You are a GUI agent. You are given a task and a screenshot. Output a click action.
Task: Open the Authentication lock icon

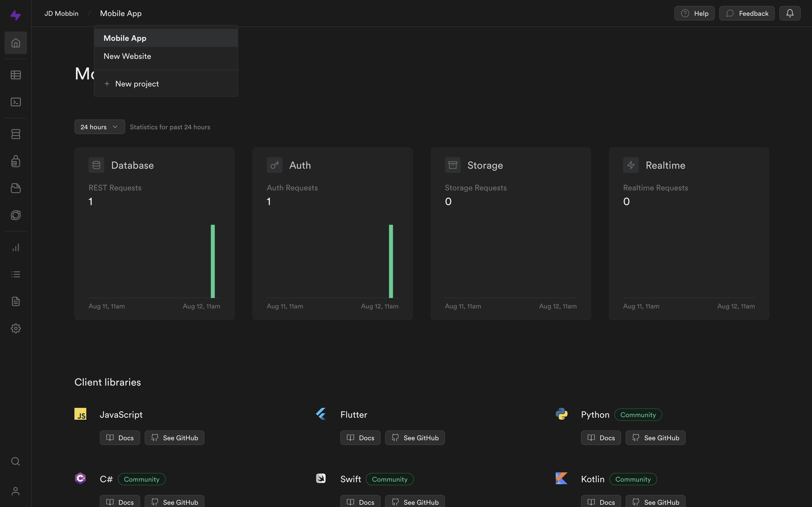(x=16, y=161)
